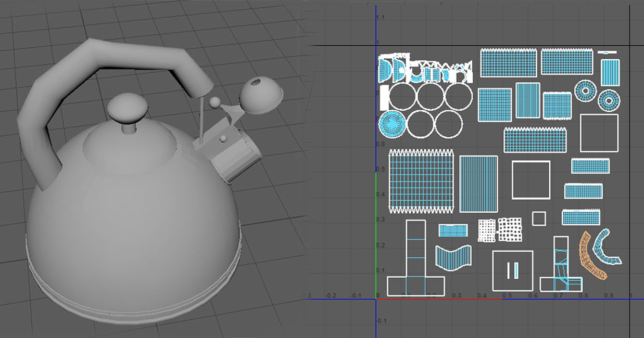
Task: Click the blue-filled circular UV shell
Action: pos(392,124)
